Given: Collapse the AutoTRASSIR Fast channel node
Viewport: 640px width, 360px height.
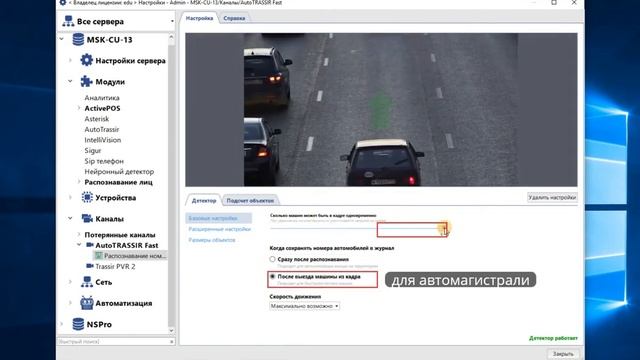Looking at the screenshot, I should (79, 245).
